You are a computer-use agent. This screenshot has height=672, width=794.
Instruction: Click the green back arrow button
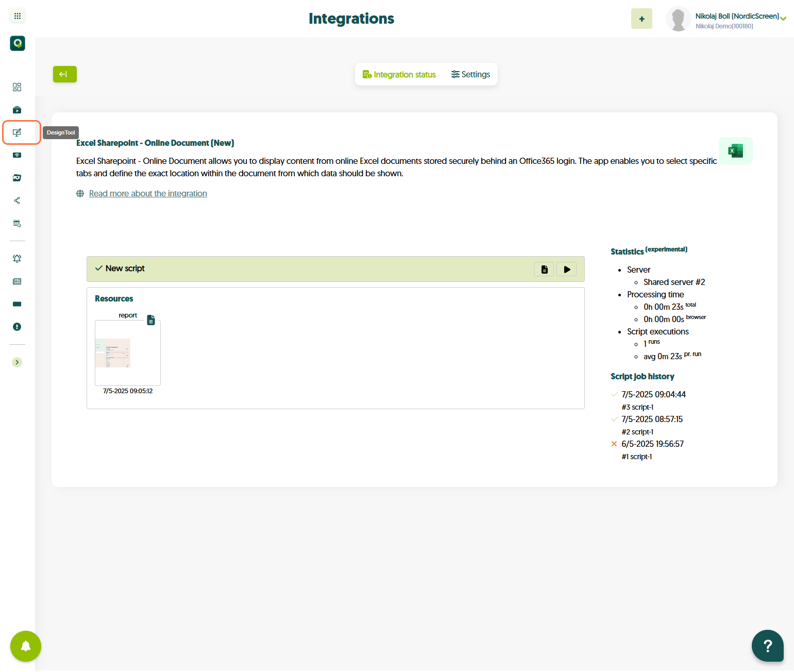click(65, 74)
